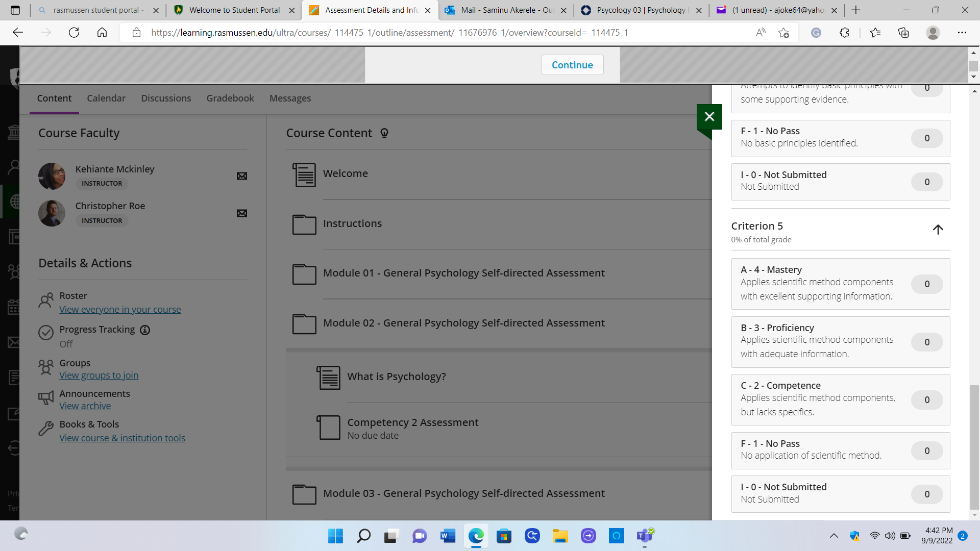980x551 pixels.
Task: Switch to the Calendar tab
Action: 106,98
